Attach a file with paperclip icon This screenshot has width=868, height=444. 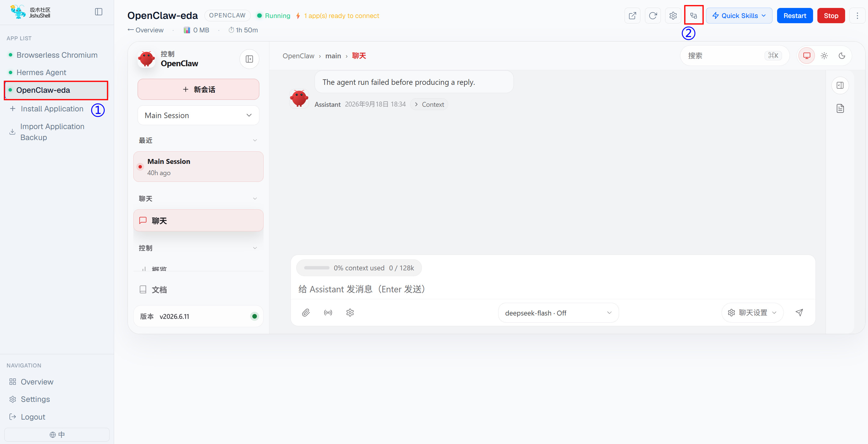306,312
